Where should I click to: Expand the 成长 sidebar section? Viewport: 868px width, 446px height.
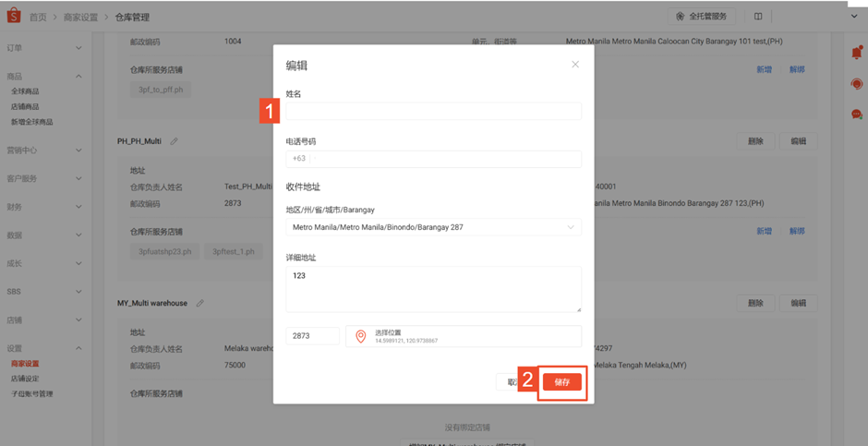(45, 263)
